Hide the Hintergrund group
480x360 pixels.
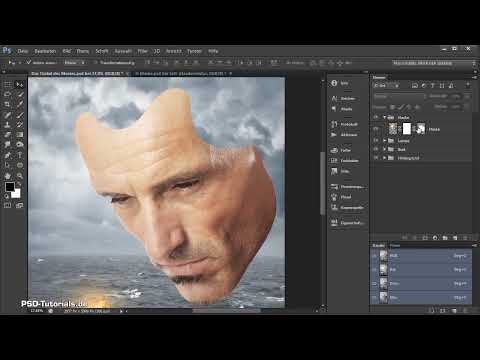coord(376,158)
